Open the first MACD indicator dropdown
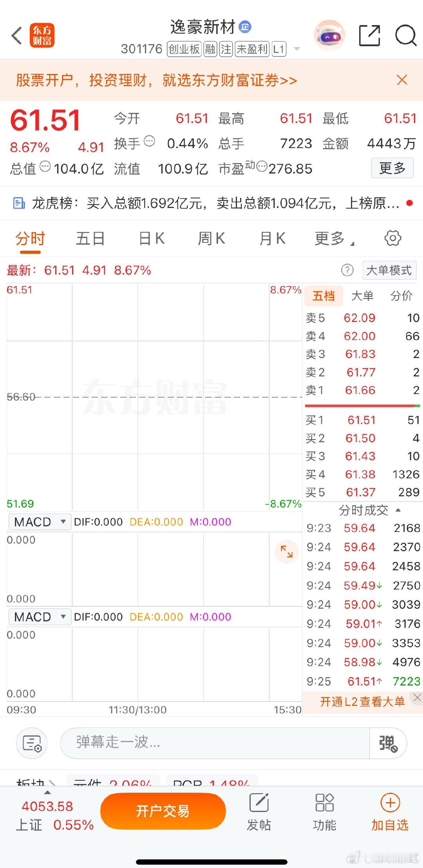 (x=40, y=522)
